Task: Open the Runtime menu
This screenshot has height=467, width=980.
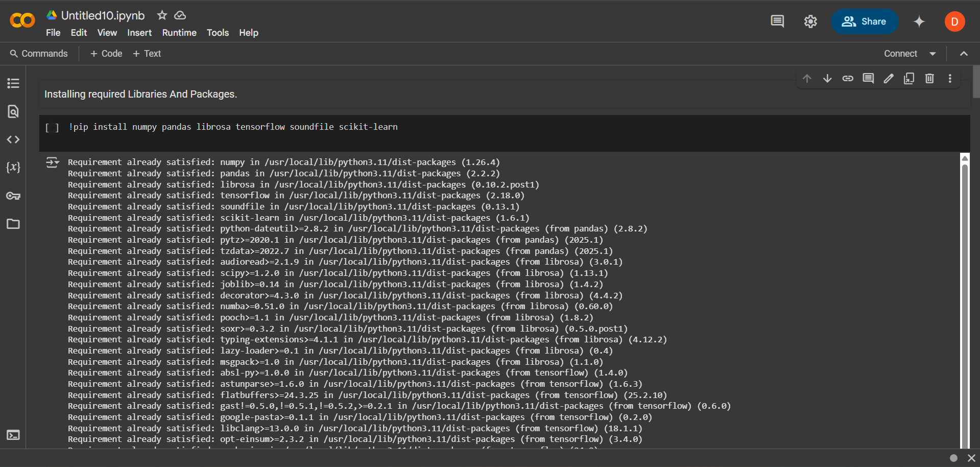Action: click(179, 33)
